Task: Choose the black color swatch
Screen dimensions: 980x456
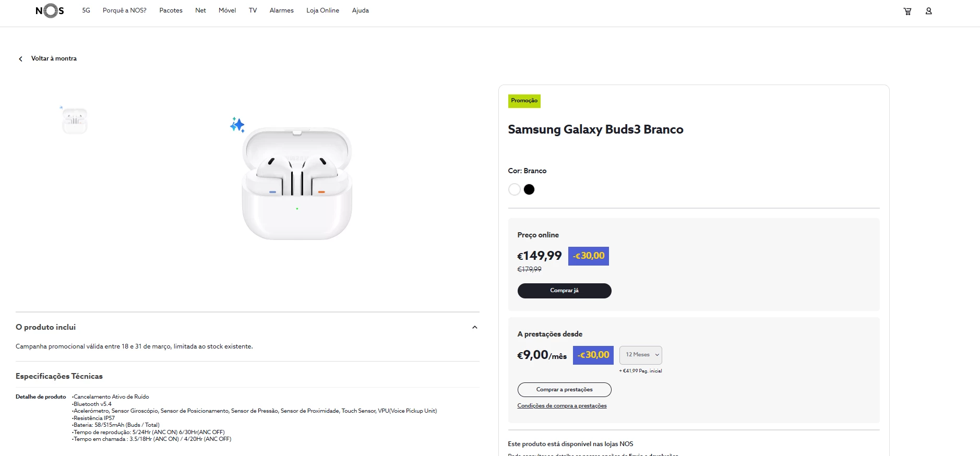Action: pos(529,189)
